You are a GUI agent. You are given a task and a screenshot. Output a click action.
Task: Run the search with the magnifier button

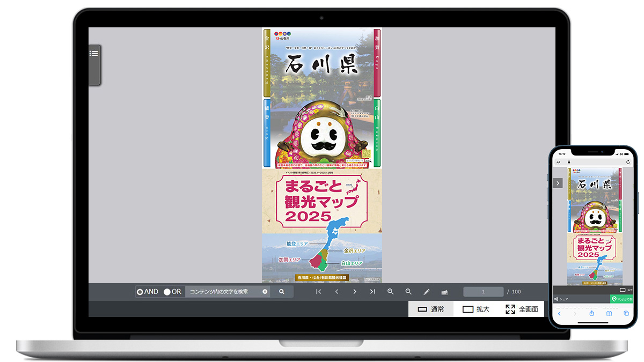282,292
